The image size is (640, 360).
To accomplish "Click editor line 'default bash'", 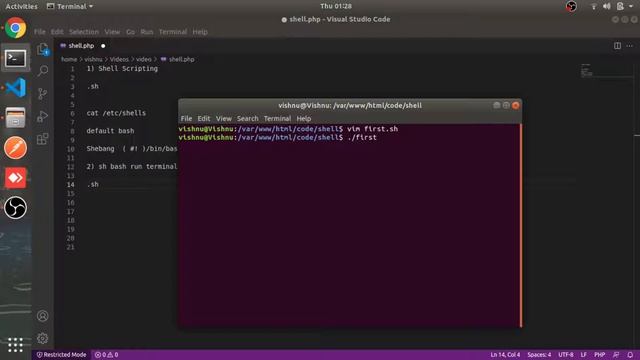I will 110,131.
